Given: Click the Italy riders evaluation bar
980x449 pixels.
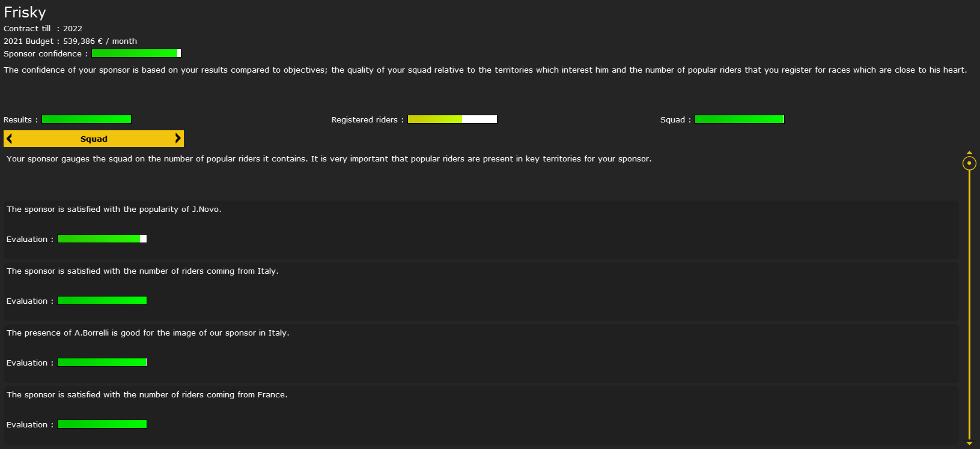Looking at the screenshot, I should click(x=102, y=301).
